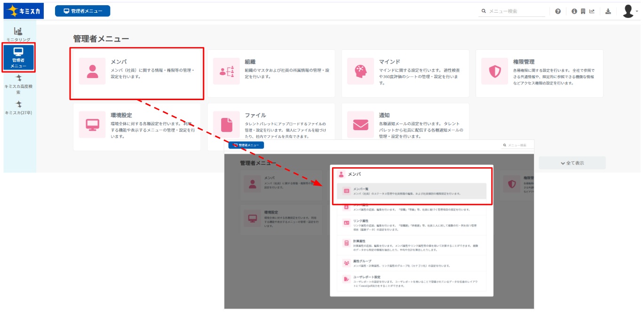This screenshot has width=644, height=312.
Task: Open the building icon in the header
Action: click(x=583, y=11)
